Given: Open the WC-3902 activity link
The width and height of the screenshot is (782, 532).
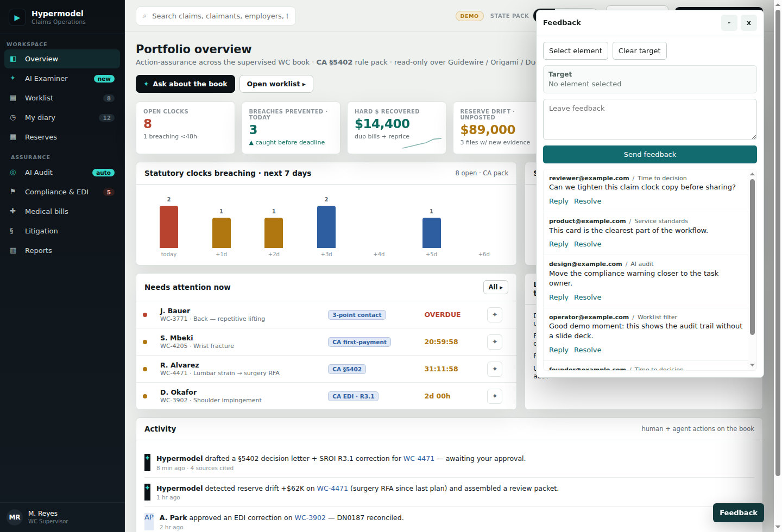Looking at the screenshot, I should point(310,518).
